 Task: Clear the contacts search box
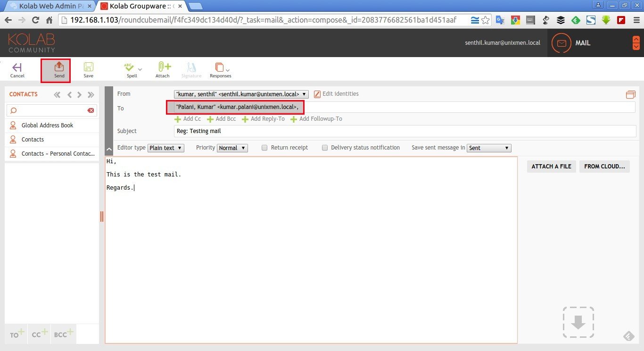coord(91,110)
